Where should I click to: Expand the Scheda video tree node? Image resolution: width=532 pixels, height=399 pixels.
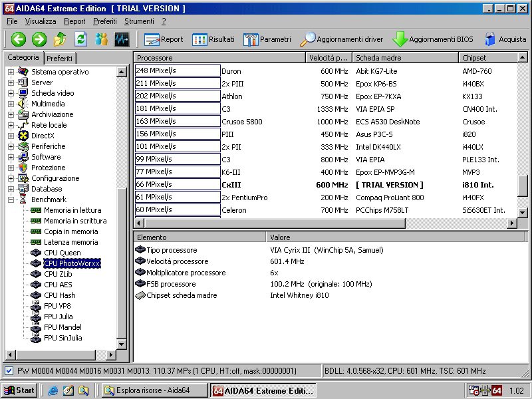click(x=11, y=93)
